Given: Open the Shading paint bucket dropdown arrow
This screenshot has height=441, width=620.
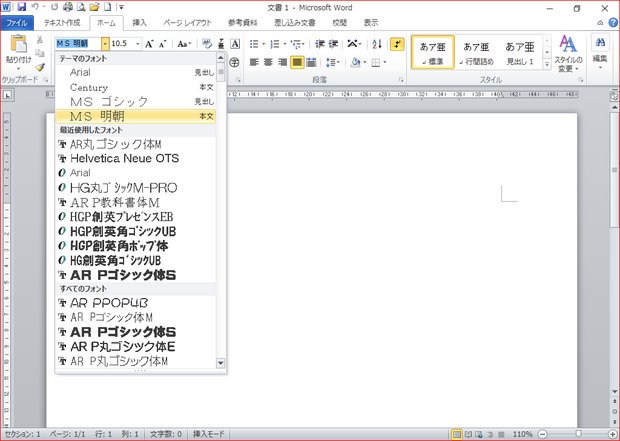Looking at the screenshot, I should tap(365, 62).
